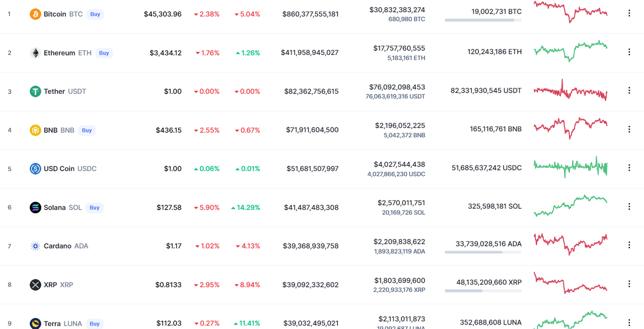Click the Tether coin logo
Image resolution: width=644 pixels, height=329 pixels.
(x=35, y=92)
